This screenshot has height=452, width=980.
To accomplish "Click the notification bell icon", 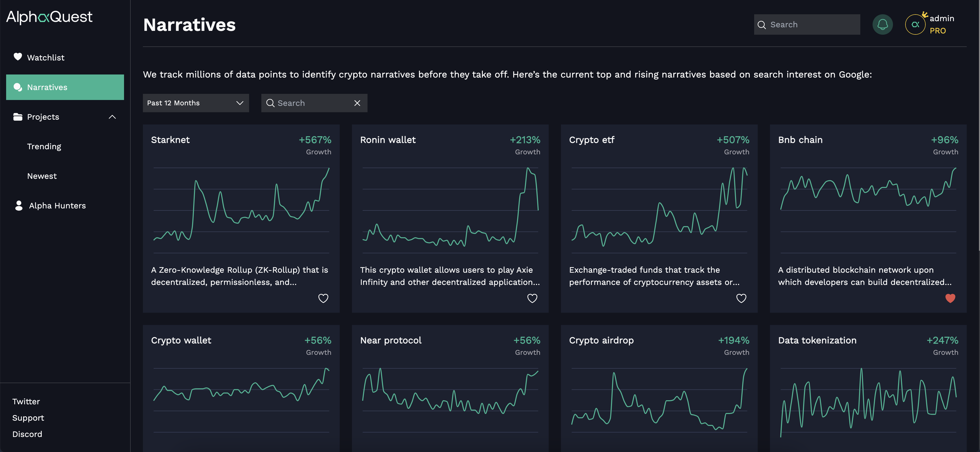I will tap(882, 25).
